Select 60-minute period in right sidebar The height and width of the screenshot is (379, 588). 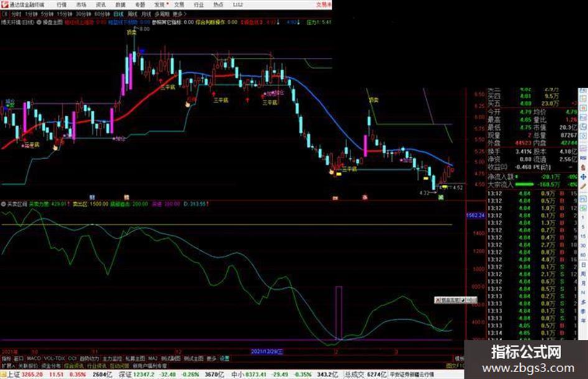[x=583, y=255]
